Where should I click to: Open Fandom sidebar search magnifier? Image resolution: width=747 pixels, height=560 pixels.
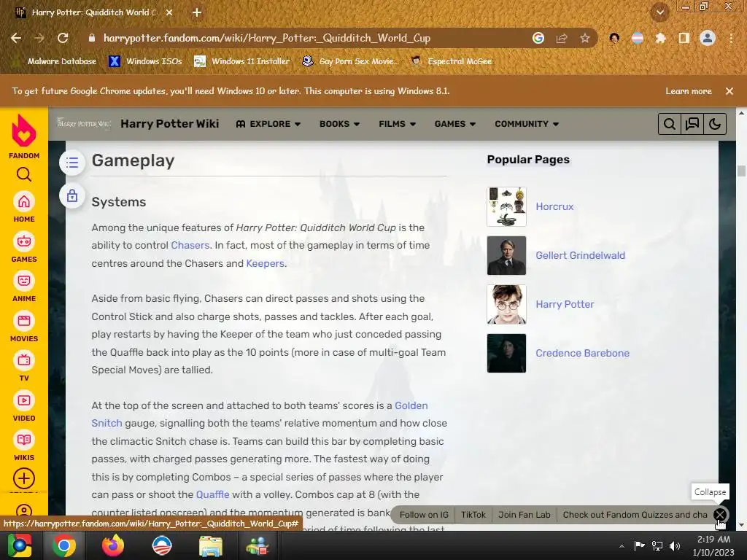pyautogui.click(x=24, y=175)
